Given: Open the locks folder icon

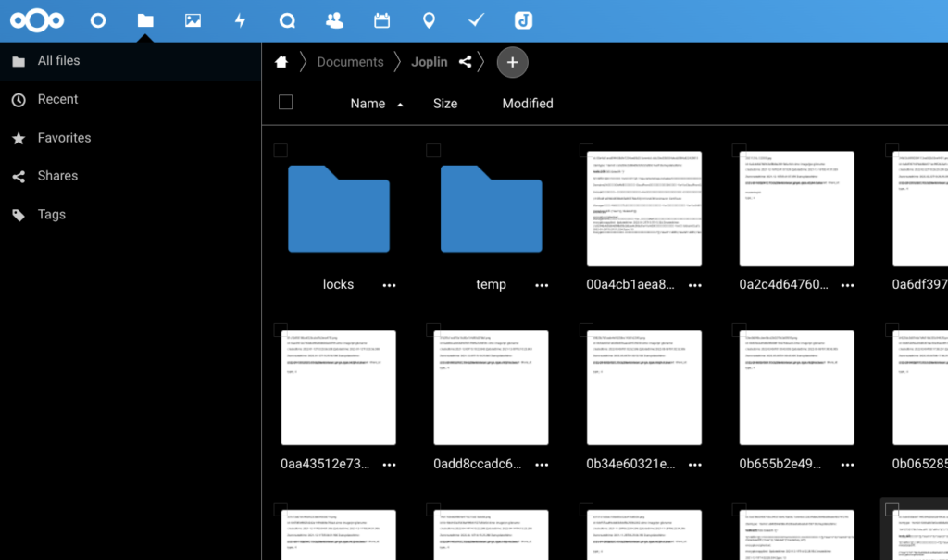Looking at the screenshot, I should [339, 208].
